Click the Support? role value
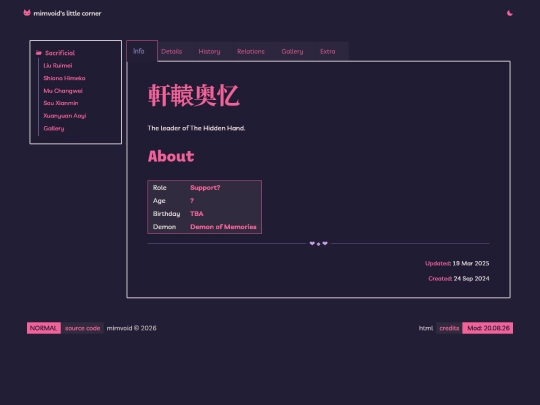540x405 pixels. [x=205, y=188]
